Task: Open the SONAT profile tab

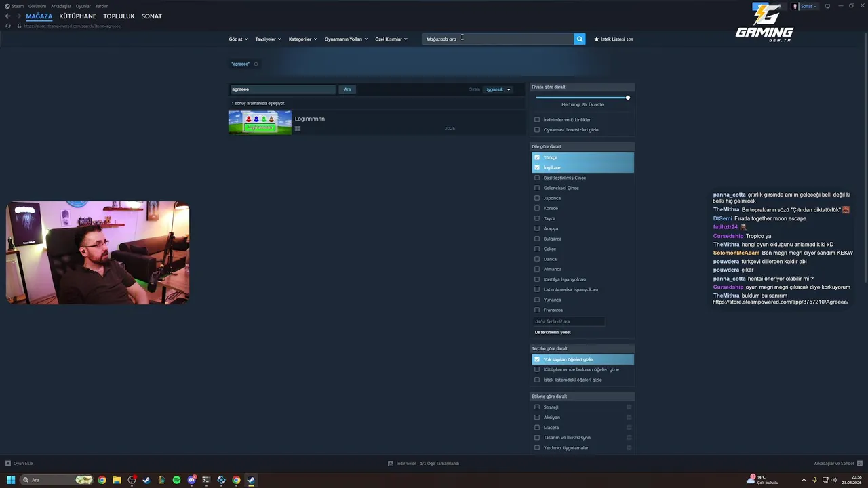Action: (x=151, y=16)
